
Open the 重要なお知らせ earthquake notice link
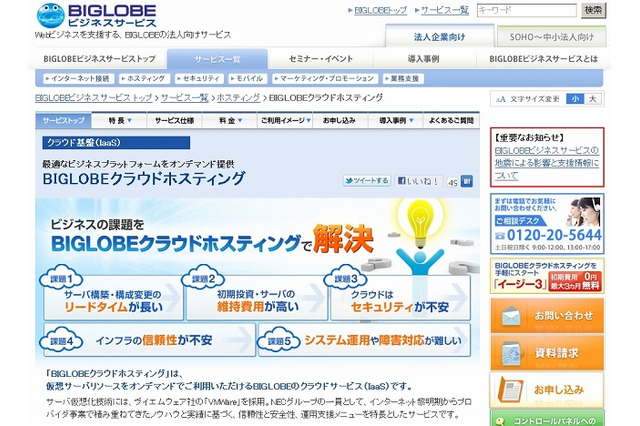547,163
